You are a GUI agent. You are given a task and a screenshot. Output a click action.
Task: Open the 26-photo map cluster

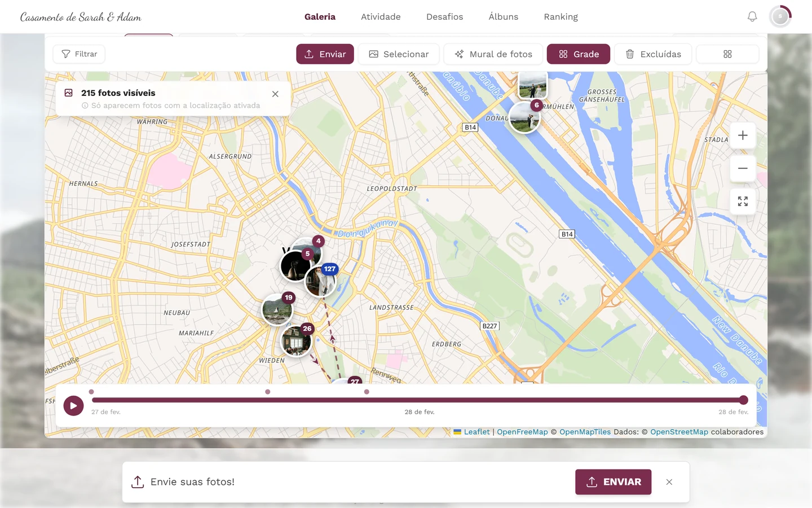tap(297, 341)
